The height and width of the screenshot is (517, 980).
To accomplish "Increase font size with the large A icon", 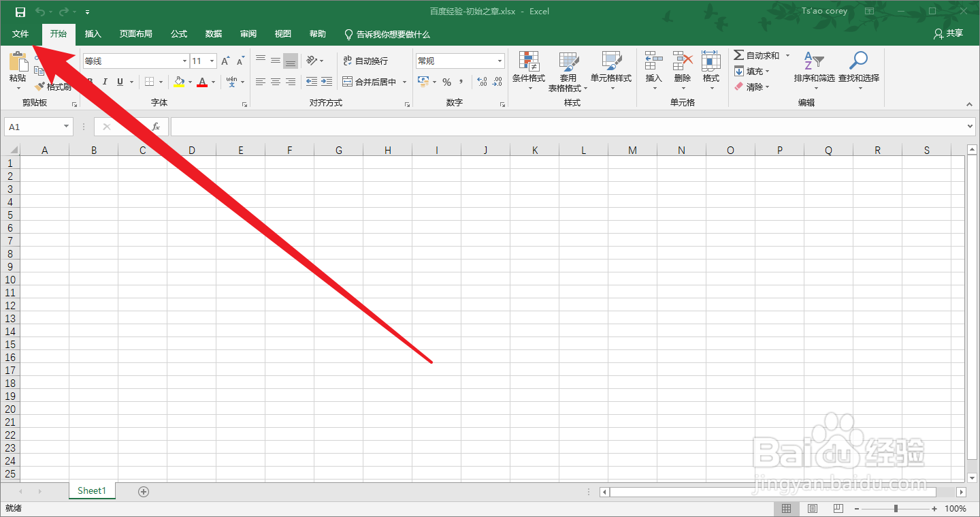I will 225,61.
